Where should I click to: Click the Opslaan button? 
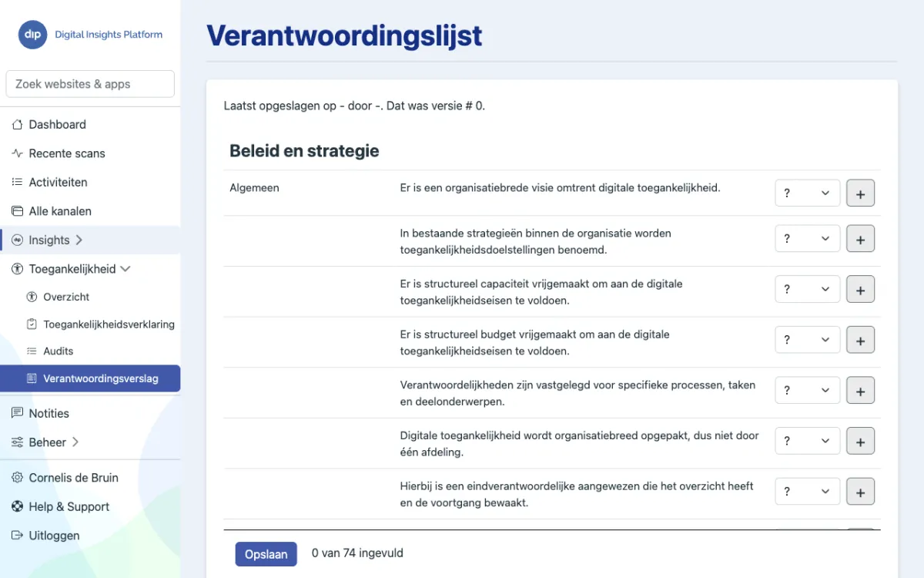pyautogui.click(x=266, y=554)
